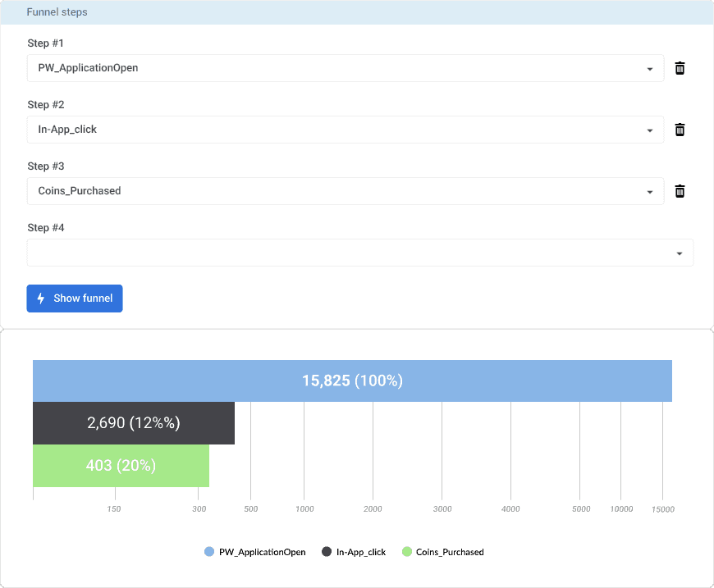Screen dimensions: 714x588
Task: Open Step #2 In-App_click dropdown
Action: point(345,130)
